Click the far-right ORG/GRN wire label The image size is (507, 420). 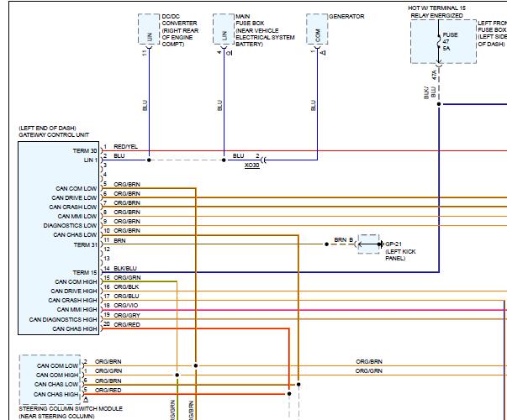pyautogui.click(x=368, y=371)
